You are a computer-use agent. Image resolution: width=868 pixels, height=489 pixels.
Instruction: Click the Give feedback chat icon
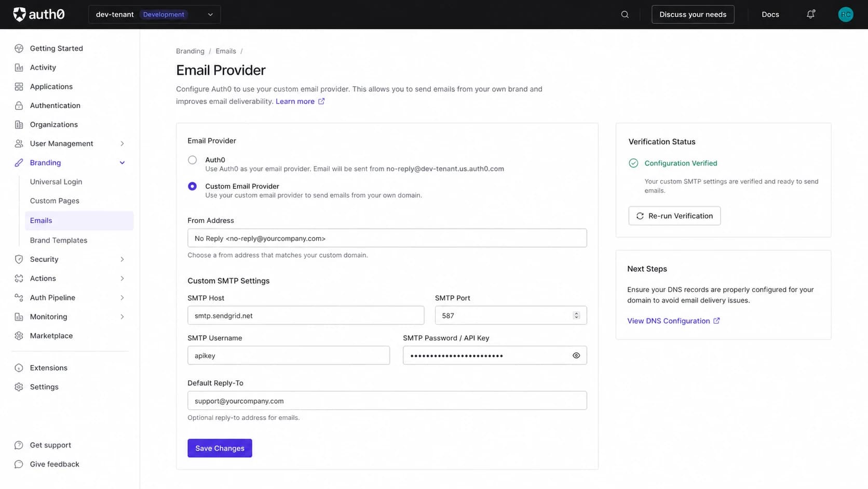[19, 465]
